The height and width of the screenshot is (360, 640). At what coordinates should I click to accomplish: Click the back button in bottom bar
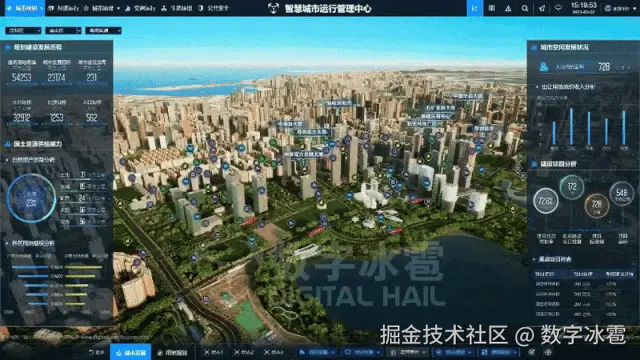[96, 352]
